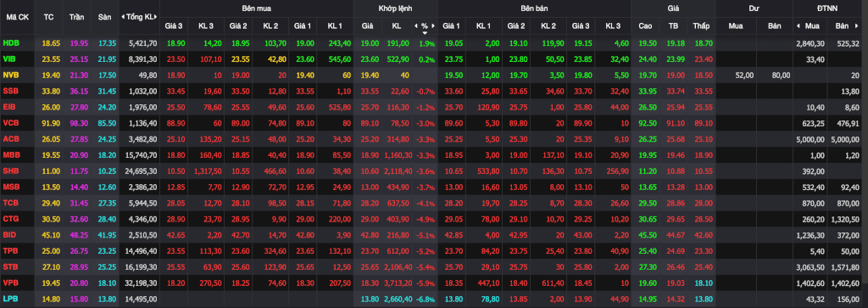Click the Cao column header under Giá
Image resolution: width=868 pixels, height=308 pixels.
click(x=645, y=25)
